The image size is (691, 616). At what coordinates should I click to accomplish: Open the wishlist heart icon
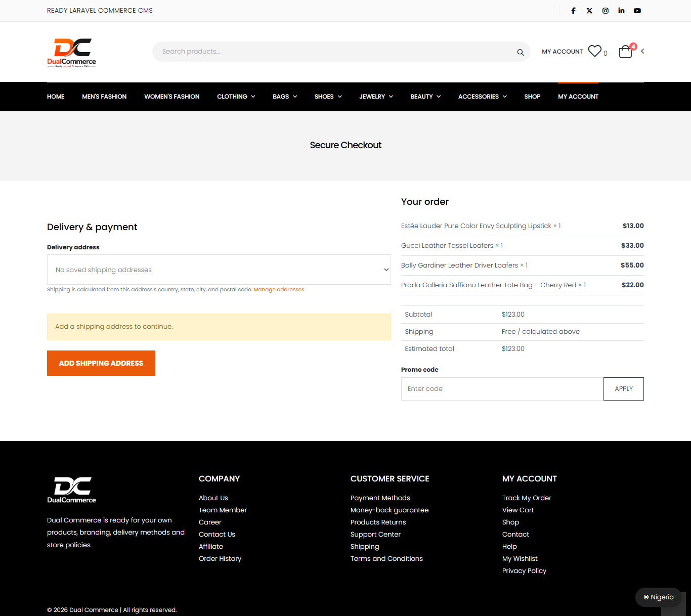[595, 51]
